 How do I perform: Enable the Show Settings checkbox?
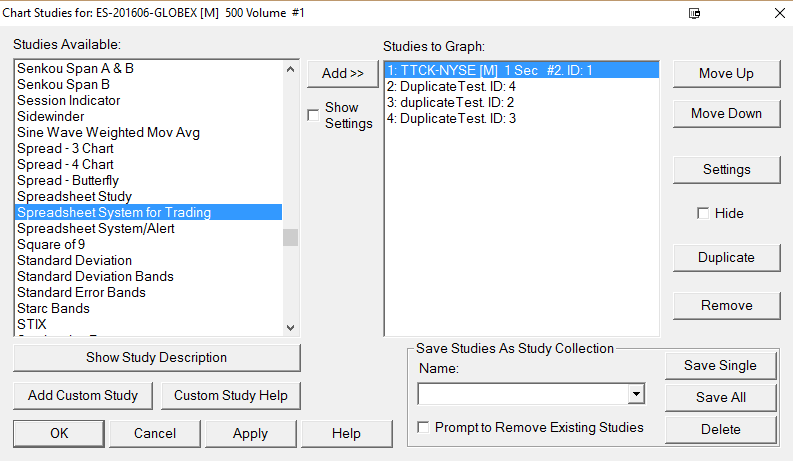point(314,115)
